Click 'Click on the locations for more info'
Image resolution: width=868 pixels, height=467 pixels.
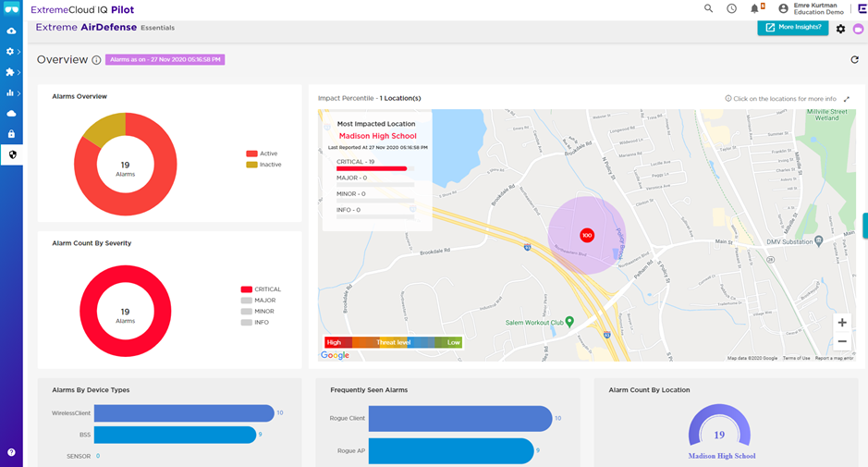click(780, 99)
